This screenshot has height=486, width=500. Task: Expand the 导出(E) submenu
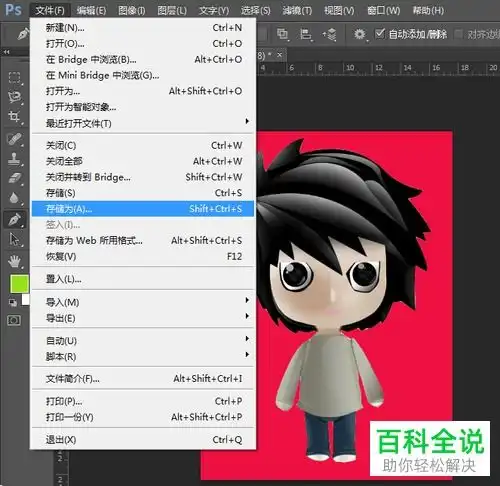[143, 318]
